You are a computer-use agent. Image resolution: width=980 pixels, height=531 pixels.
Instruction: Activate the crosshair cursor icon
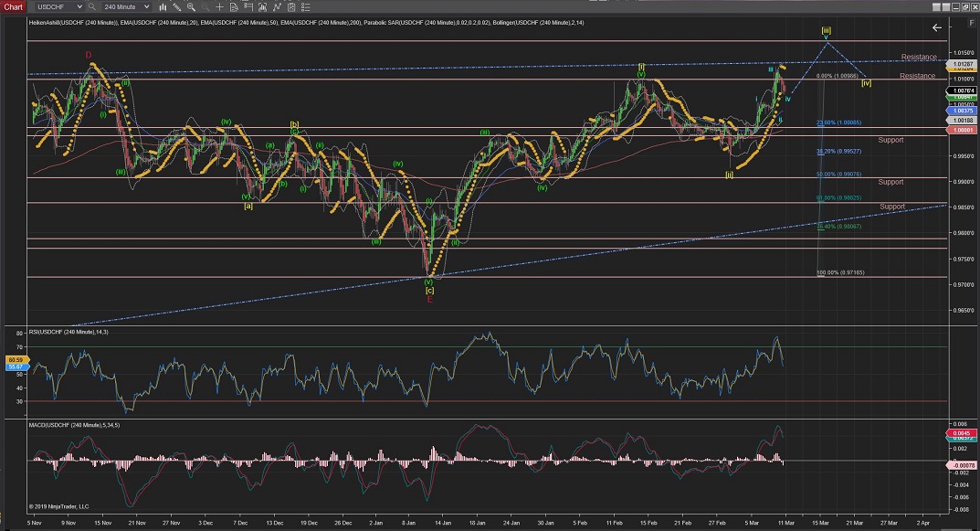(219, 7)
